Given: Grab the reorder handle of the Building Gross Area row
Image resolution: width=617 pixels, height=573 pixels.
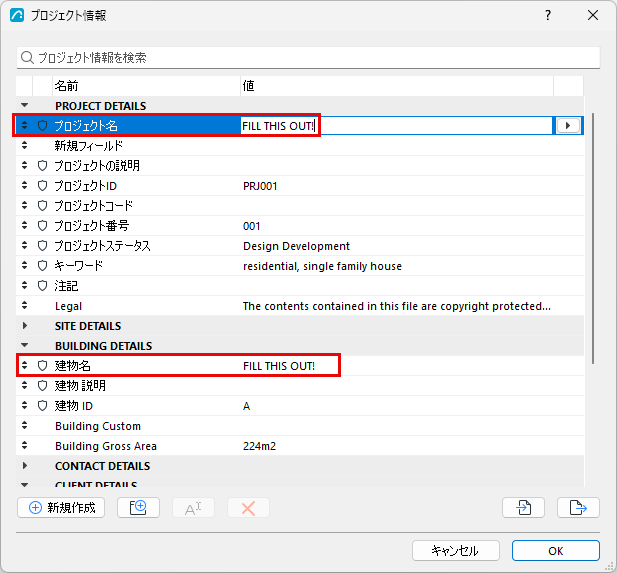Looking at the screenshot, I should click(x=24, y=445).
